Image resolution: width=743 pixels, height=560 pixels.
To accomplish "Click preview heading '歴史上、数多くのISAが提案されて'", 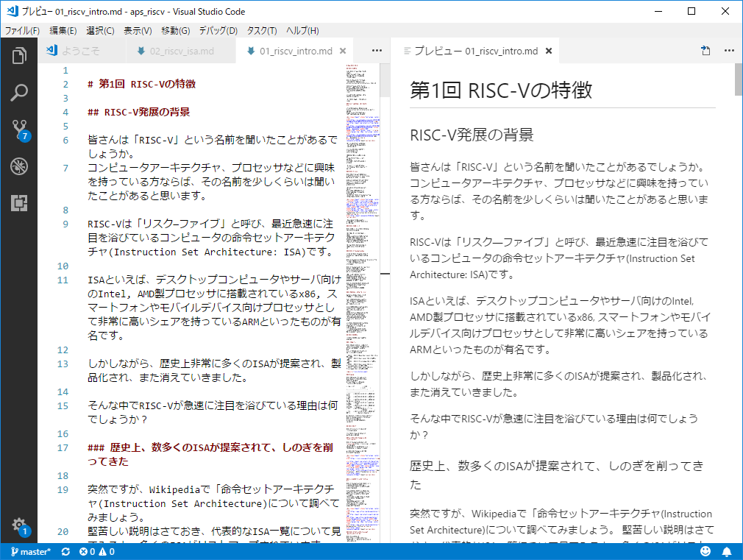I will click(557, 475).
